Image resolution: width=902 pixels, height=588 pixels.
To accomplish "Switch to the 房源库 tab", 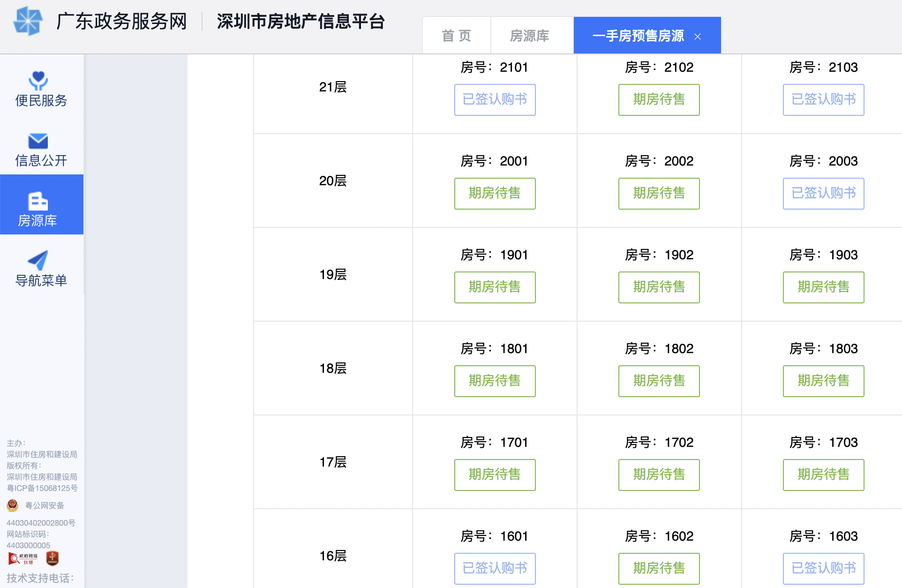I will (530, 36).
